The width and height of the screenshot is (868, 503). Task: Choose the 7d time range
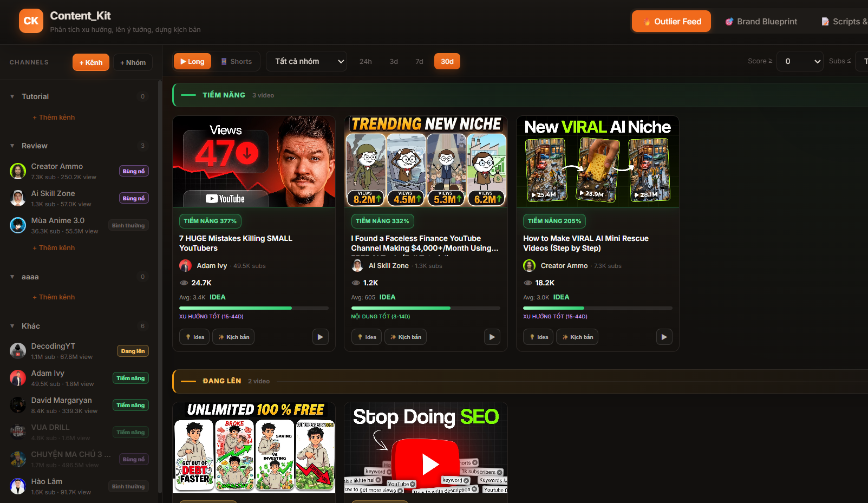419,62
